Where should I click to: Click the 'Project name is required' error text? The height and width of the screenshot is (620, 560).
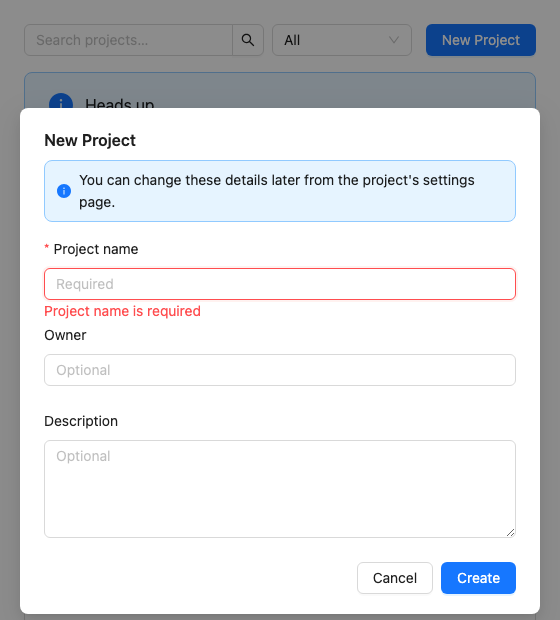click(x=122, y=311)
